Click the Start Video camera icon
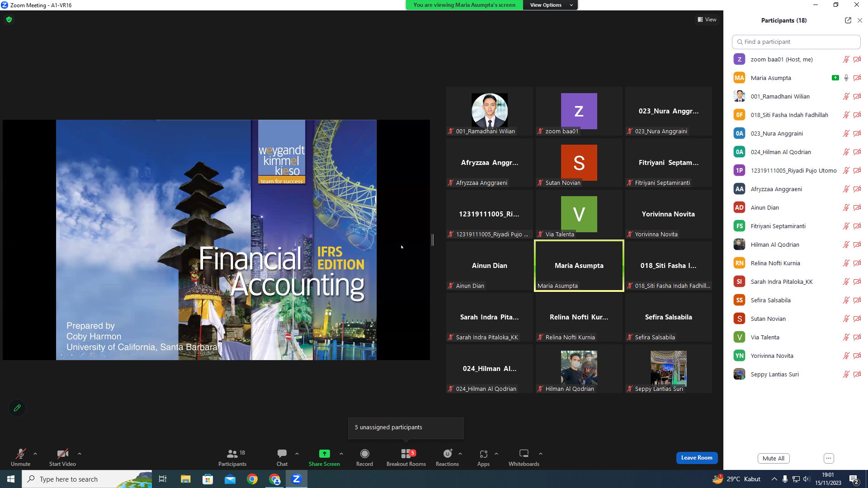 (62, 454)
